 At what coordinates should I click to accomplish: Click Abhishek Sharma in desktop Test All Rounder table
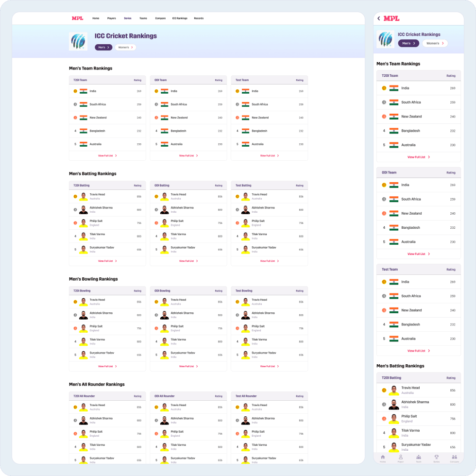(x=263, y=418)
